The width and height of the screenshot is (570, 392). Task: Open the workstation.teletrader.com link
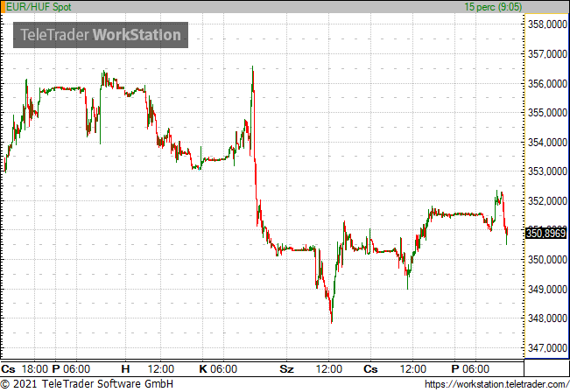point(497,384)
